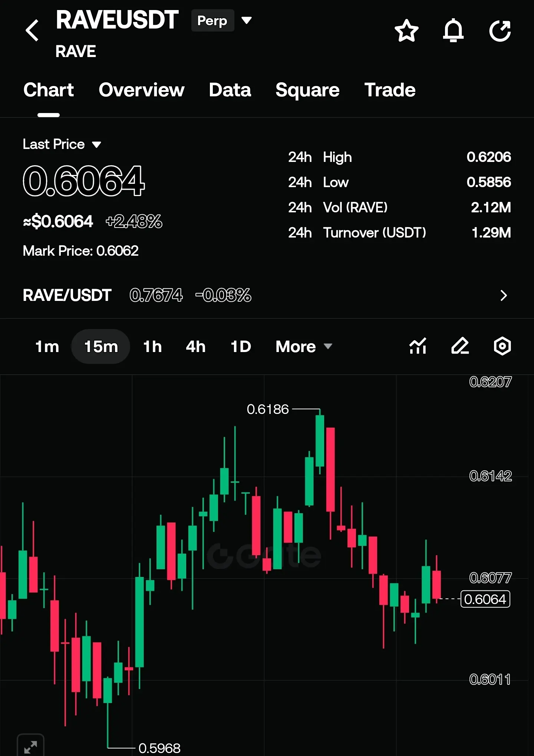534x756 pixels.
Task: Open the Last Price dropdown
Action: [x=62, y=144]
